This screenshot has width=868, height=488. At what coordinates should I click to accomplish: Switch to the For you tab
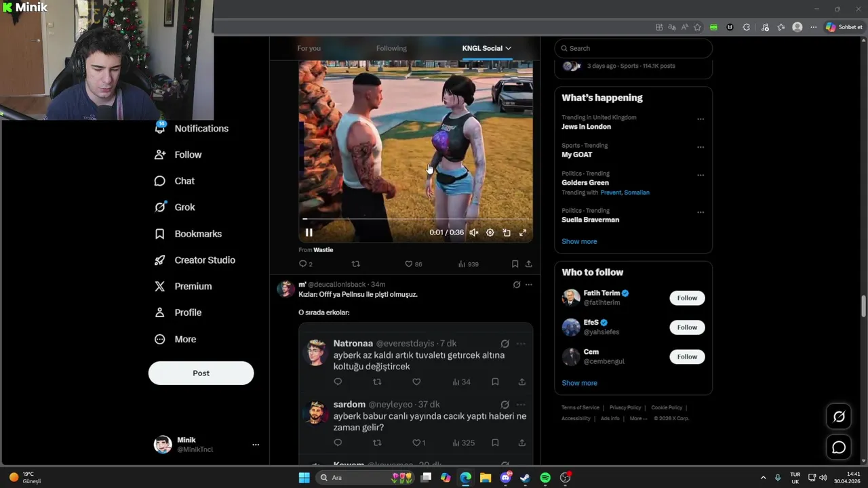pos(309,48)
